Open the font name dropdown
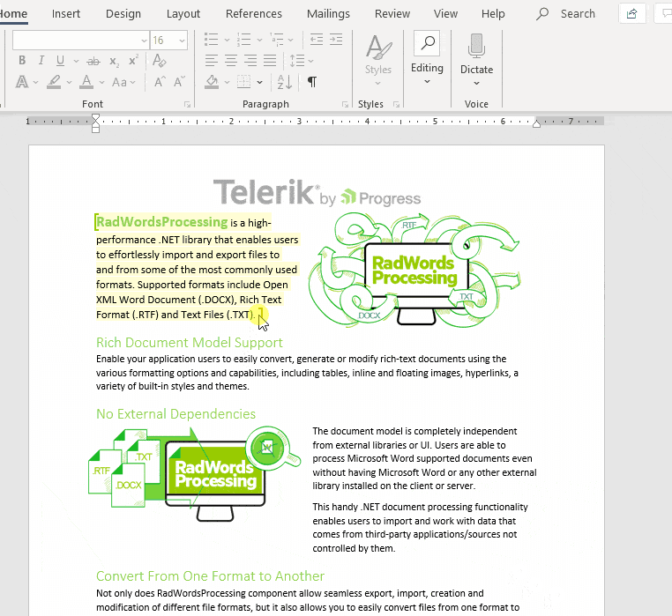The image size is (672, 616). click(144, 41)
